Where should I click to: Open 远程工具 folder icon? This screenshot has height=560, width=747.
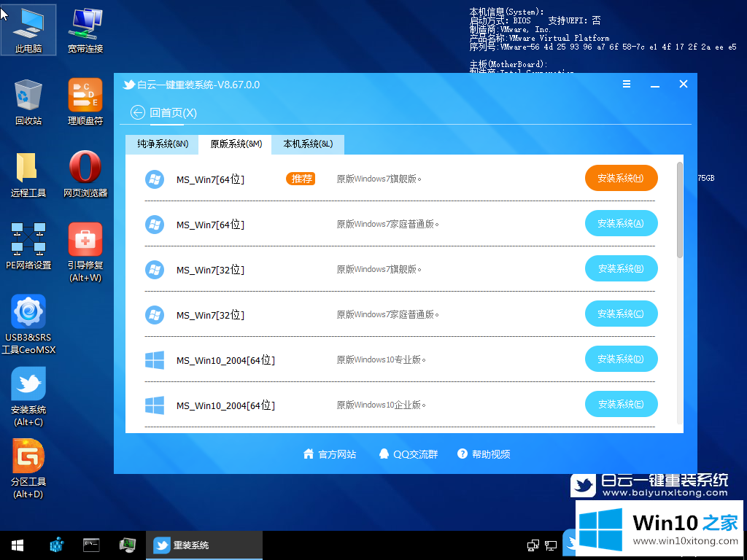pos(28,174)
